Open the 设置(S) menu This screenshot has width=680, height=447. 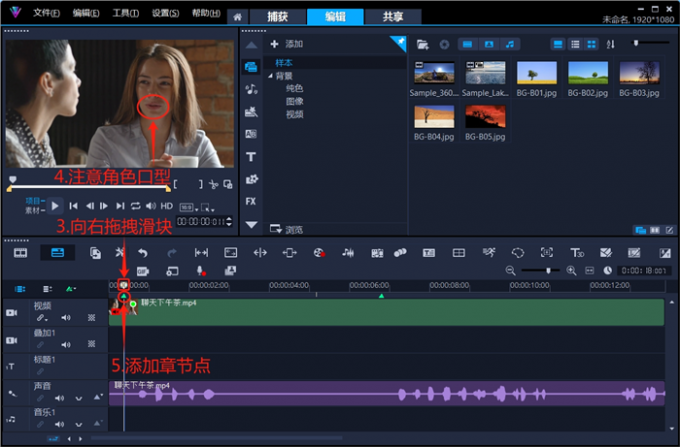click(165, 13)
